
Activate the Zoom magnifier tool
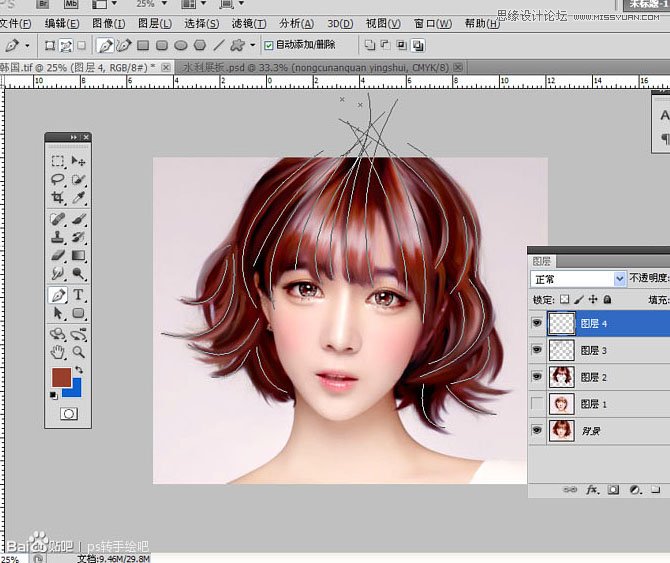pos(79,352)
